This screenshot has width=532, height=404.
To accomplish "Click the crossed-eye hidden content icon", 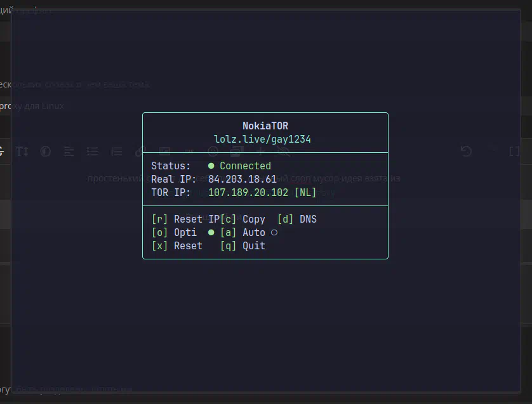I will click(284, 151).
